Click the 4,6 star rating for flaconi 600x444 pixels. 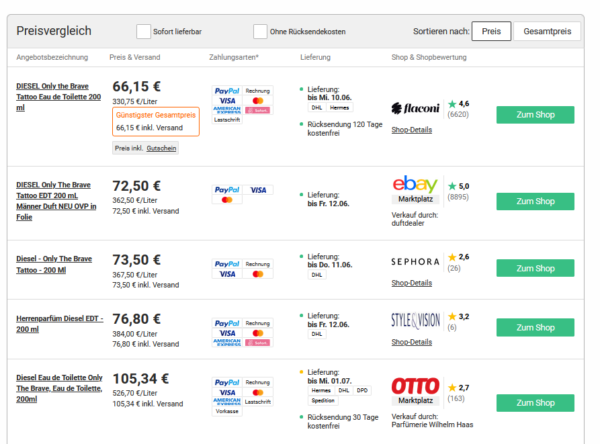[458, 104]
